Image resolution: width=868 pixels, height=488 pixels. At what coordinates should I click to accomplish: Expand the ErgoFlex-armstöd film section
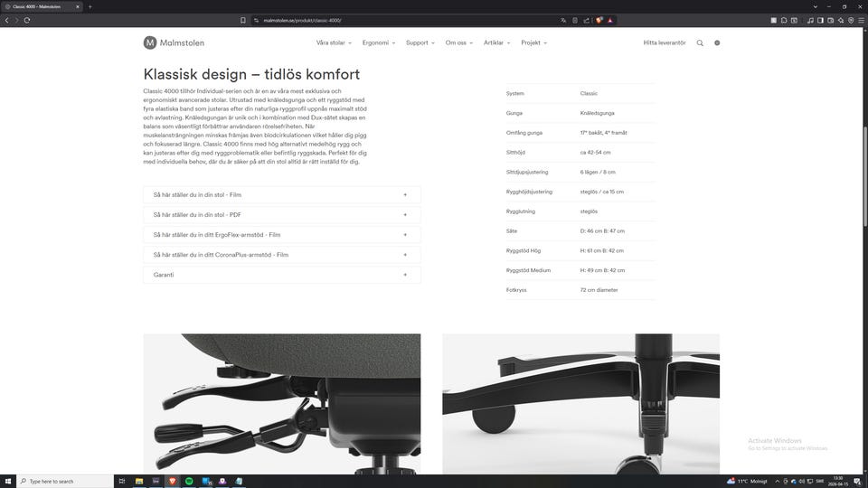click(x=282, y=235)
